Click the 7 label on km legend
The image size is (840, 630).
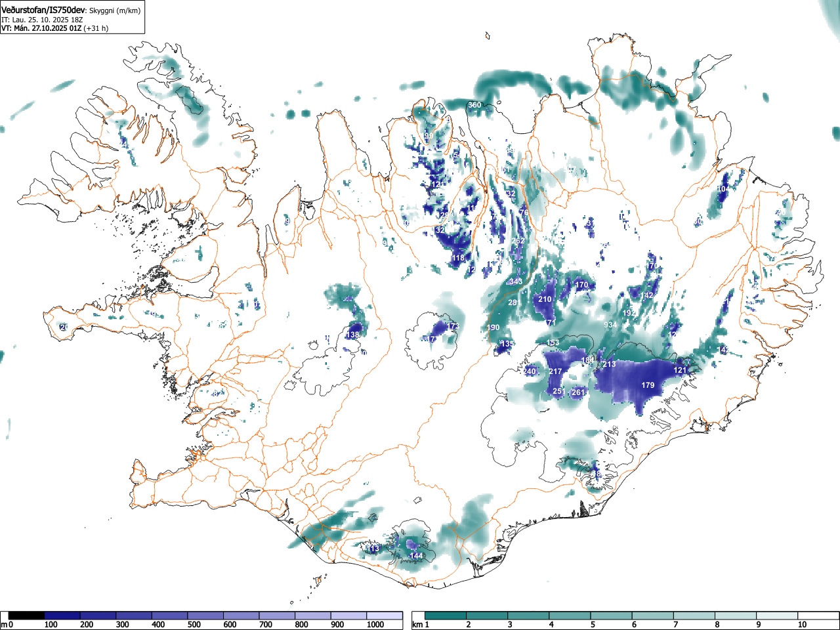pos(675,625)
